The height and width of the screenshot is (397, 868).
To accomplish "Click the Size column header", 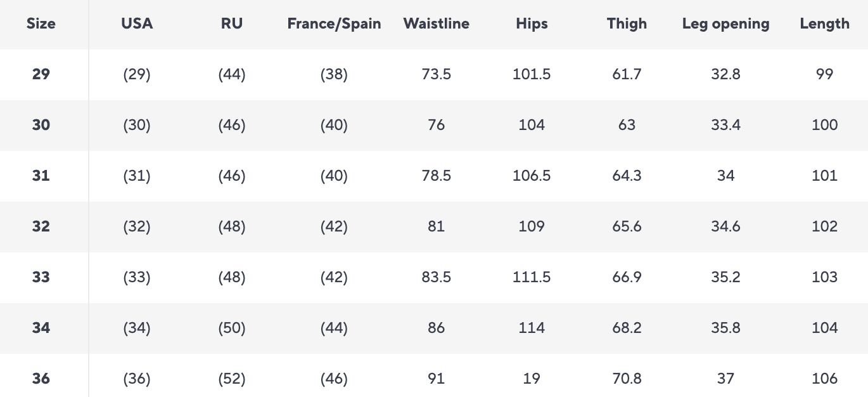I will [x=41, y=24].
